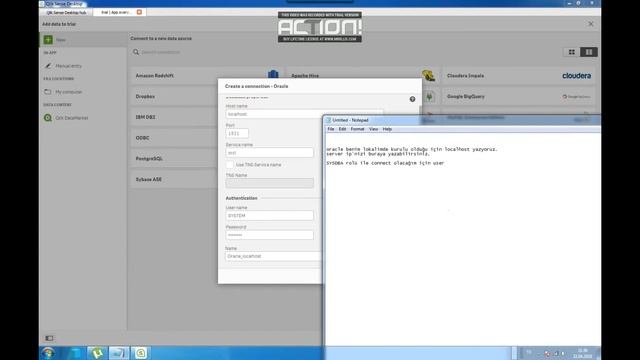Open the second pinned taskbar icon
This screenshot has height=360, width=640.
pyautogui.click(x=75, y=353)
